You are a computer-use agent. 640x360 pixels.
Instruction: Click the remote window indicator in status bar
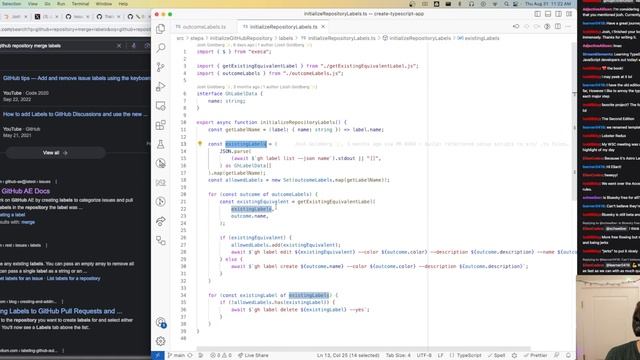158,356
